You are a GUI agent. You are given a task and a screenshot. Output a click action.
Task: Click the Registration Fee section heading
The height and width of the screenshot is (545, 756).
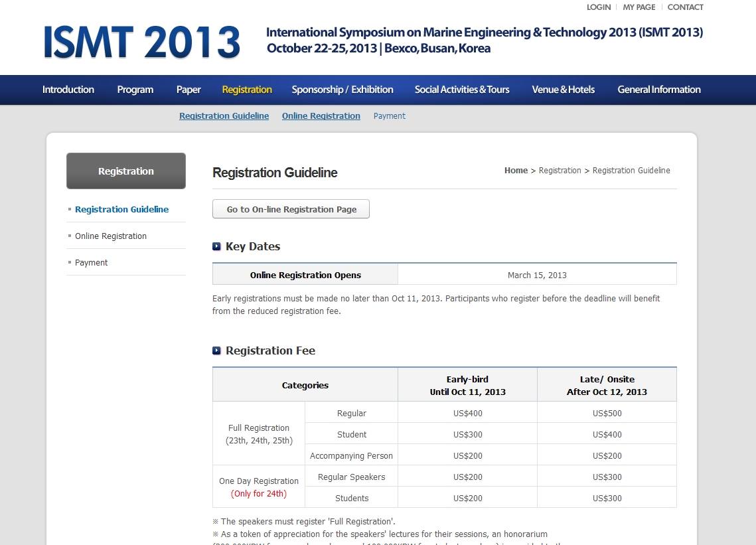point(271,350)
